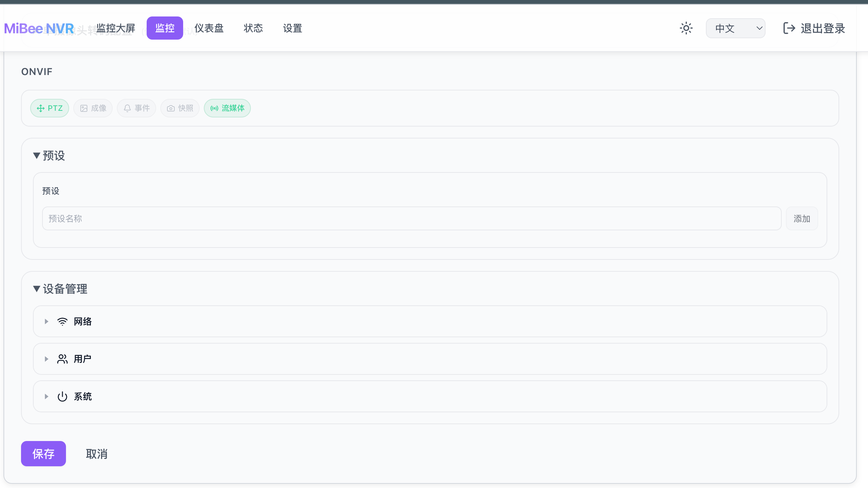Toggle the 成像 capability chip
Viewport: 868px width, 488px height.
[93, 108]
